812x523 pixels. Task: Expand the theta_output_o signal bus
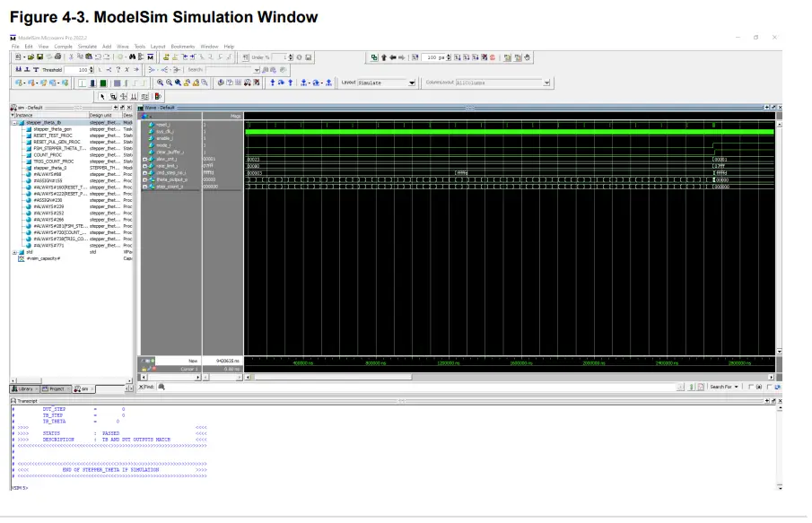[x=145, y=179]
